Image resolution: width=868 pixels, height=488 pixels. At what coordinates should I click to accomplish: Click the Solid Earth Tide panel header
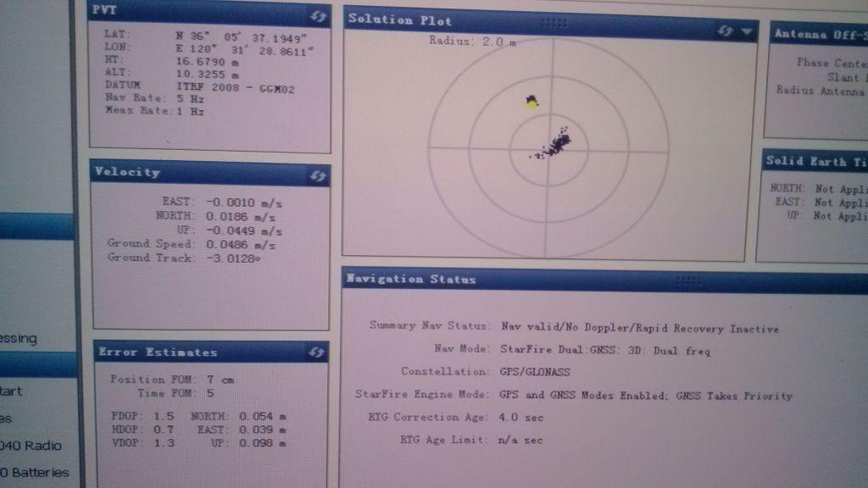815,161
